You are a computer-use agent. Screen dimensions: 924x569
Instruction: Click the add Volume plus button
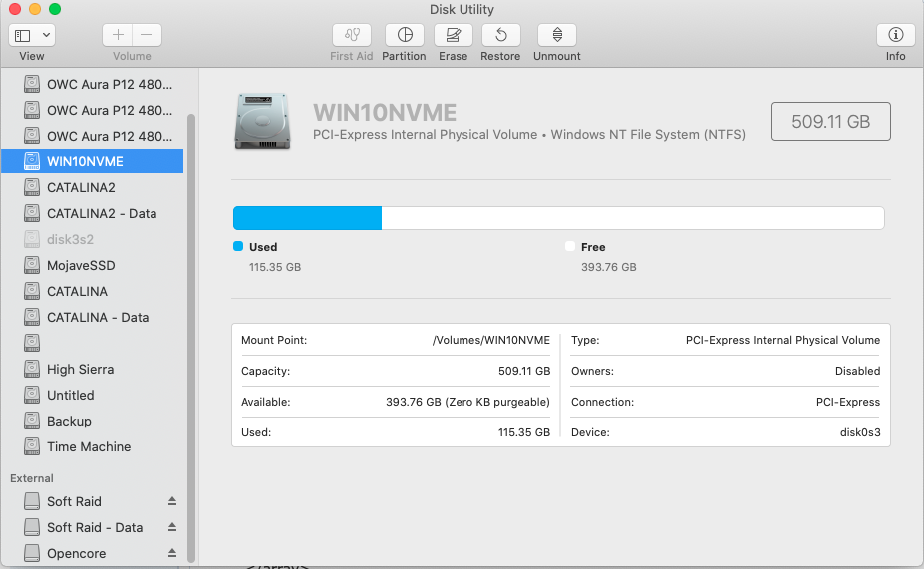pyautogui.click(x=118, y=35)
